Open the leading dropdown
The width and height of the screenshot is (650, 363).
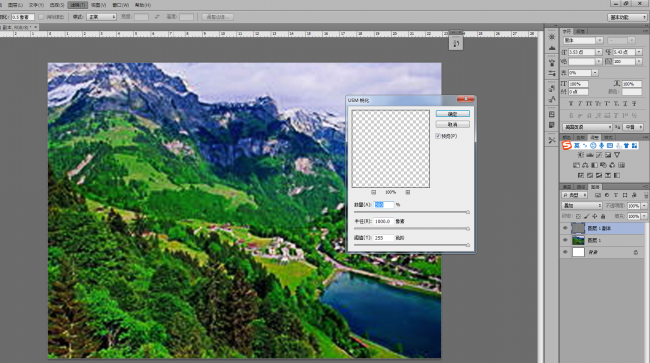639,52
